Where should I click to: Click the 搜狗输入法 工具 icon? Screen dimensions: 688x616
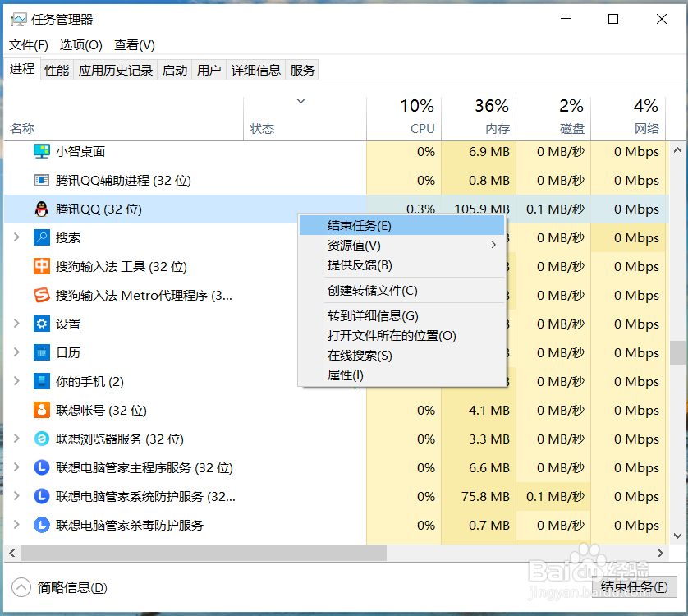[x=42, y=266]
